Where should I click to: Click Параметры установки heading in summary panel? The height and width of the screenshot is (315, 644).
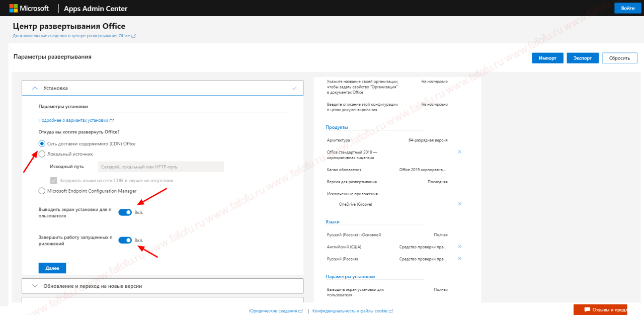[350, 277]
